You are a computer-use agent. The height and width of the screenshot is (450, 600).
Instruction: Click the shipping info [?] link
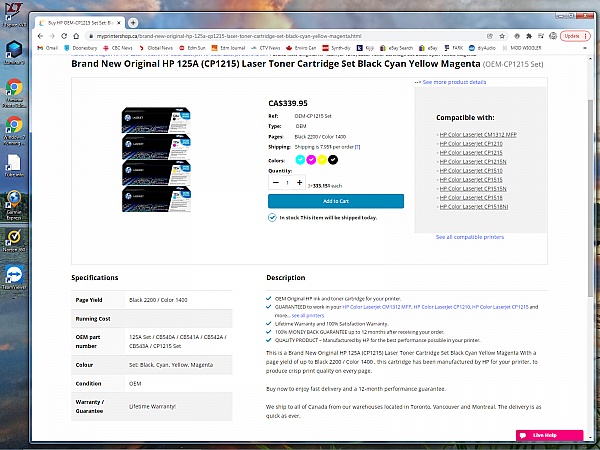357,147
